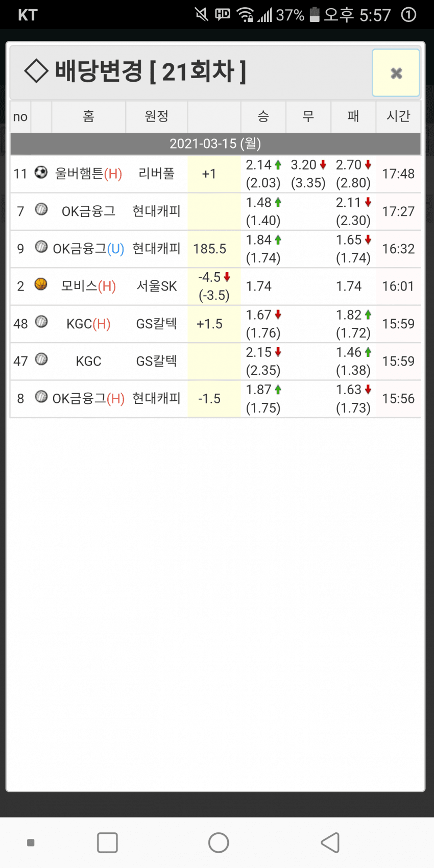
Task: Select the 원정 column header
Action: coord(156,116)
